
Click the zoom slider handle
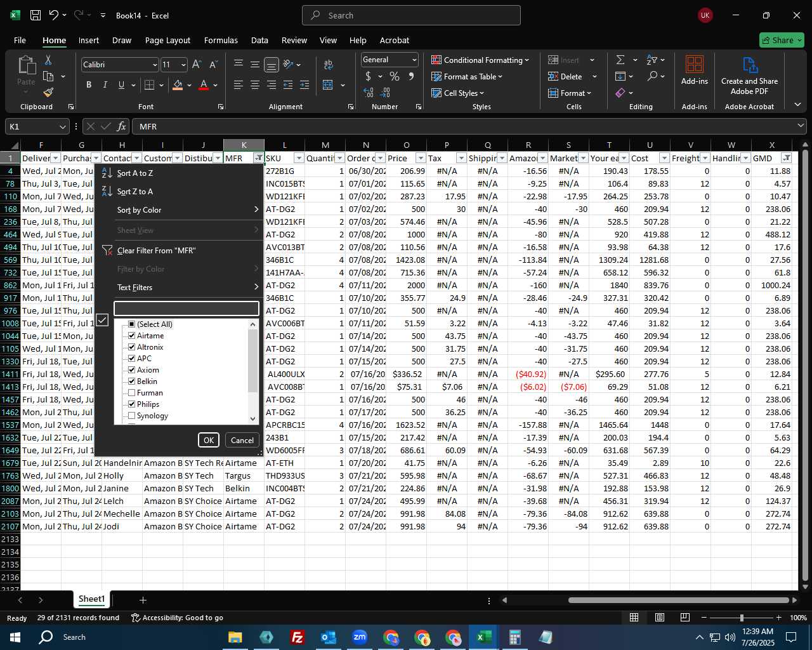pyautogui.click(x=742, y=618)
